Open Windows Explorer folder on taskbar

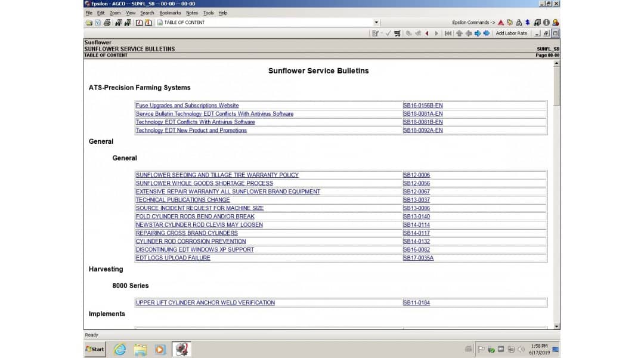pos(140,350)
